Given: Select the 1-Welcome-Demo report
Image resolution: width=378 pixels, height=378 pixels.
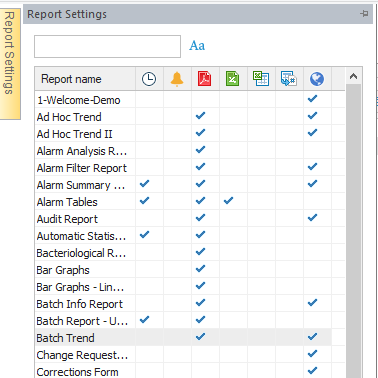Looking at the screenshot, I should pos(79,100).
